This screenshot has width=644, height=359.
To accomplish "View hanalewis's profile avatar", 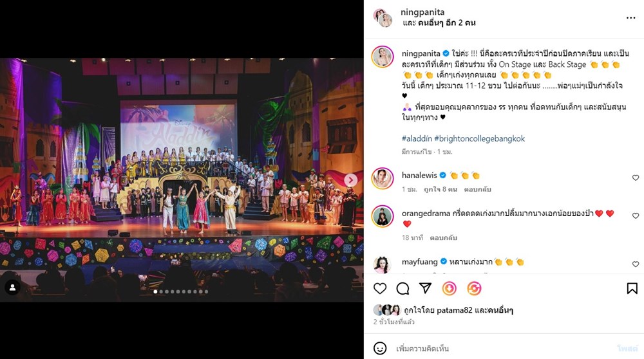I will click(383, 178).
